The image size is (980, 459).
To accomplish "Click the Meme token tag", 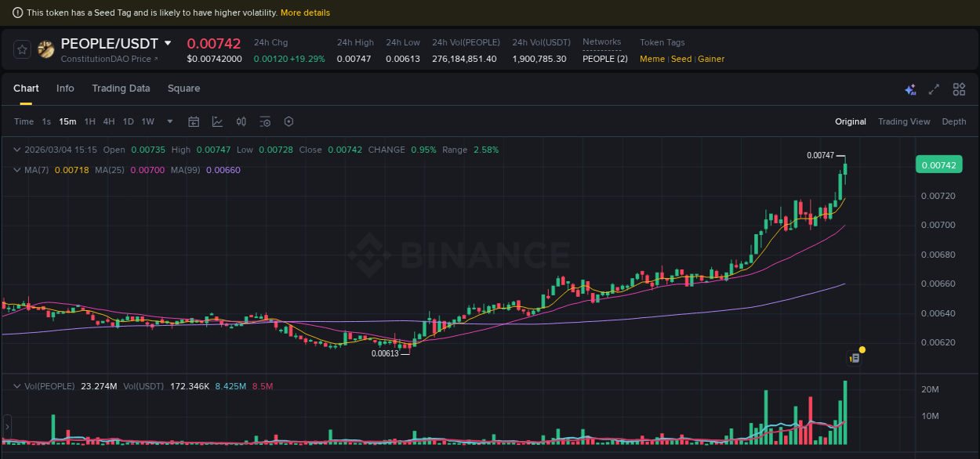I will pyautogui.click(x=652, y=59).
